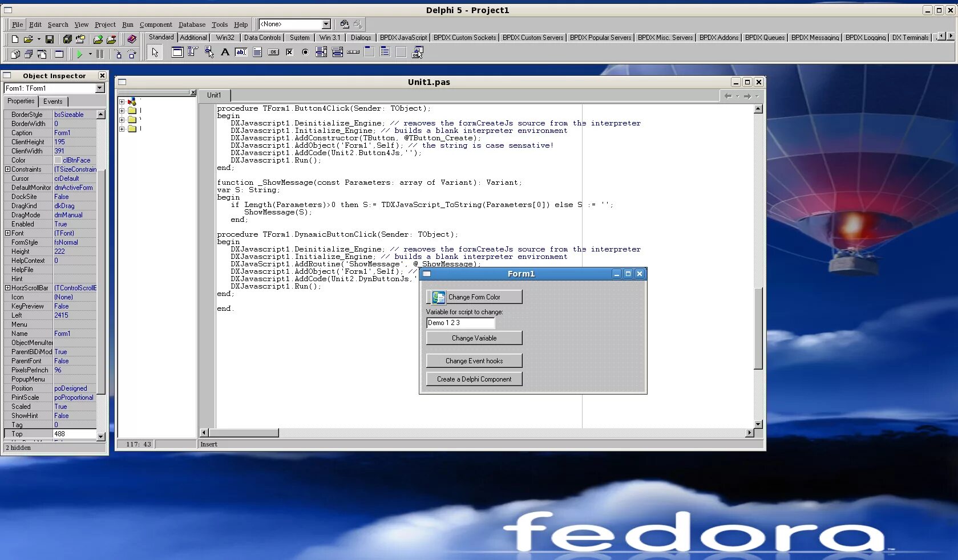Select the Button OK component icon
Viewport: 958px width, 560px height.
click(273, 52)
